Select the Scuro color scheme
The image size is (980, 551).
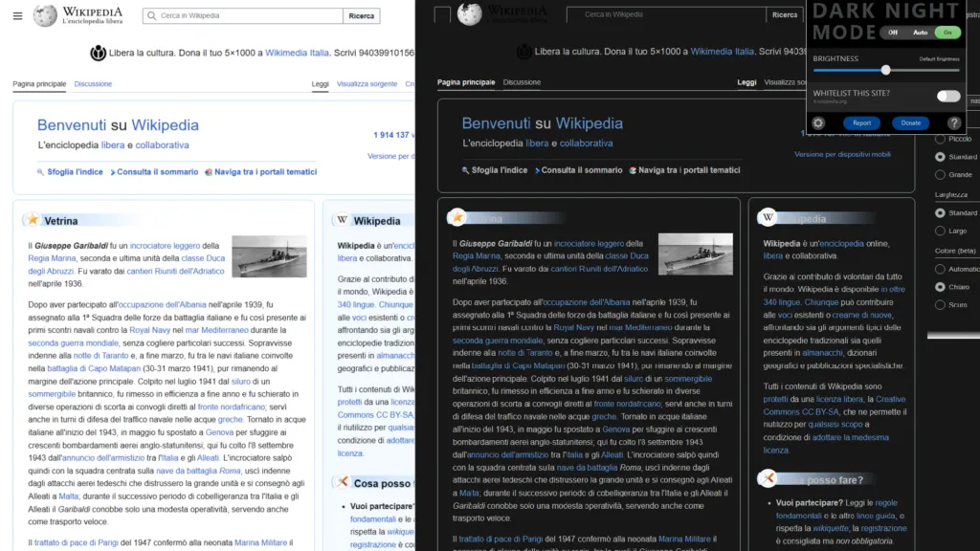tap(941, 305)
